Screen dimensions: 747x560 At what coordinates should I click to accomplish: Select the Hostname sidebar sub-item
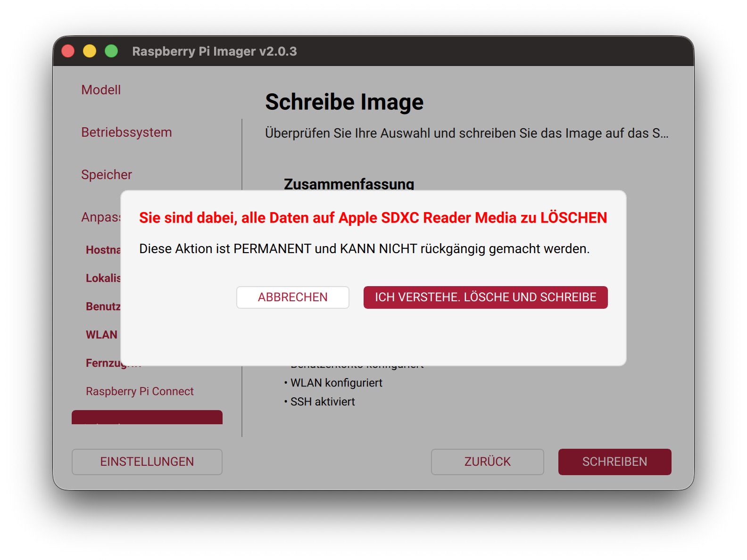pos(103,250)
